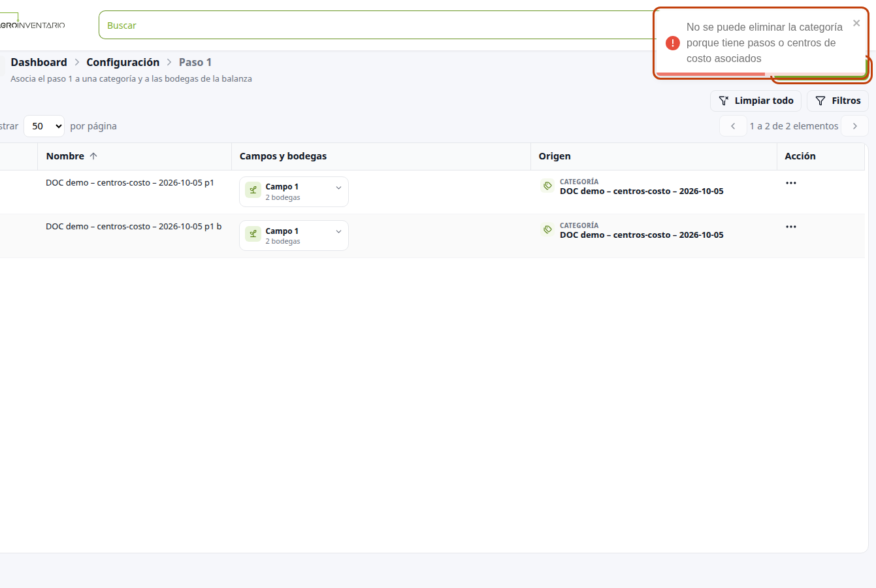Select the name cell ending in 2026-10-05 p1
The image size is (876, 588).
point(130,183)
